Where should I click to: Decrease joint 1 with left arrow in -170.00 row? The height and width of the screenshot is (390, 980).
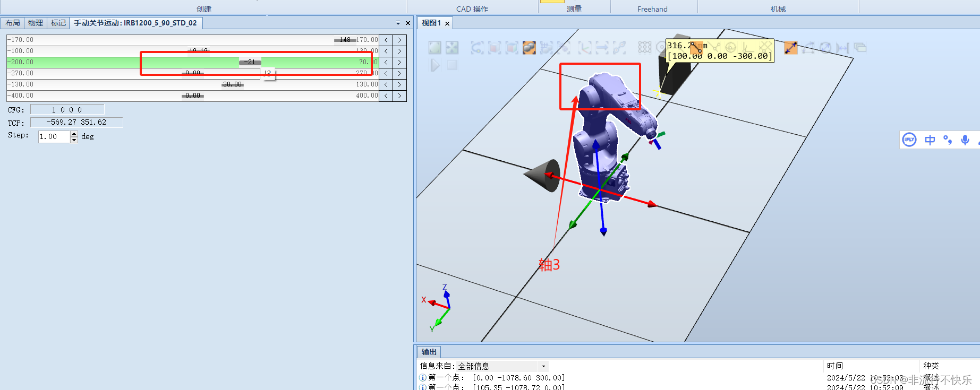(x=386, y=40)
